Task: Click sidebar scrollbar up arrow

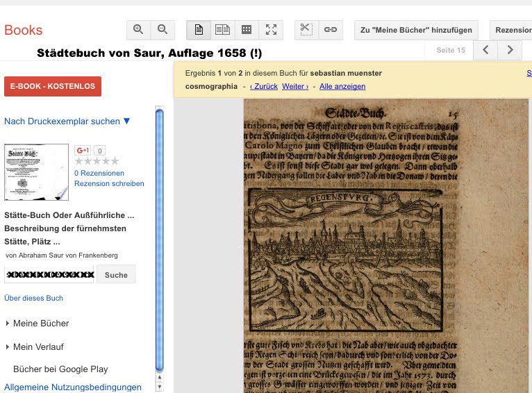Action: point(160,377)
